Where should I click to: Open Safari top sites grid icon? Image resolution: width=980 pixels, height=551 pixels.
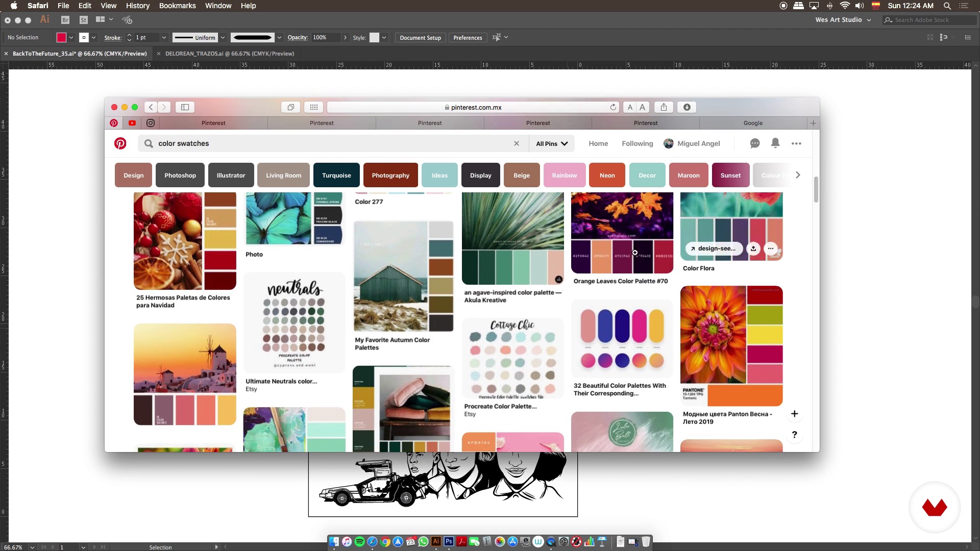point(314,107)
